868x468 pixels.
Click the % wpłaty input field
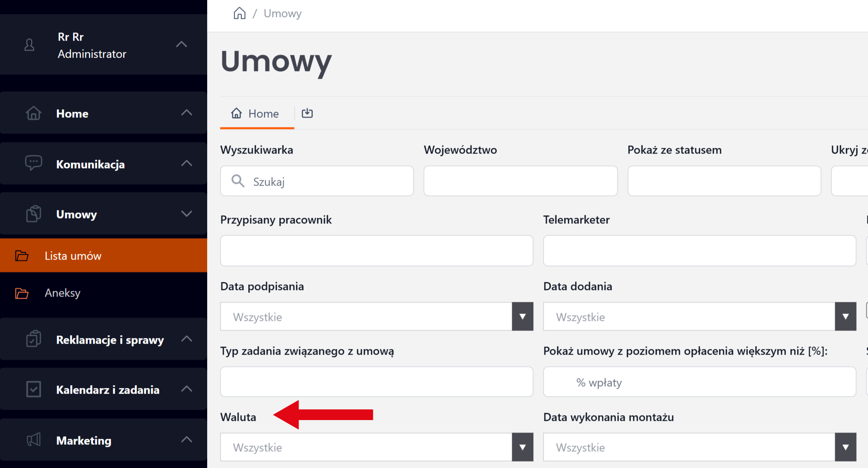[699, 382]
